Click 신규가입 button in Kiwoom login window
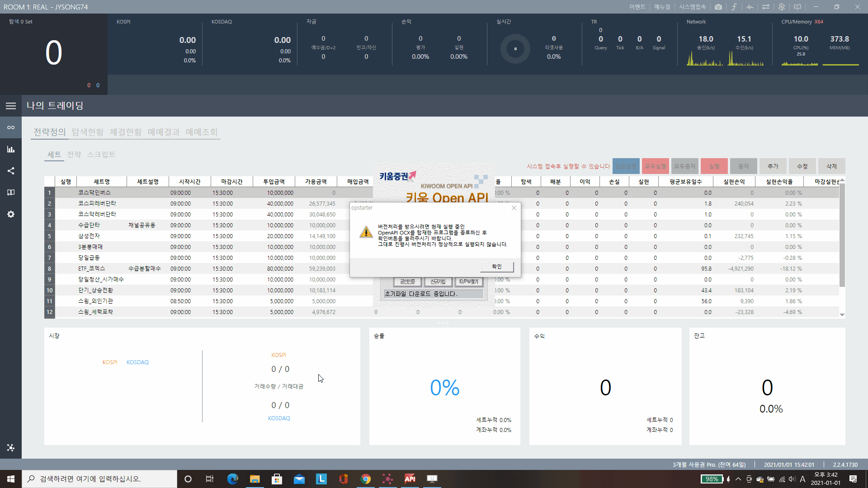The image size is (868, 488). pos(438,282)
